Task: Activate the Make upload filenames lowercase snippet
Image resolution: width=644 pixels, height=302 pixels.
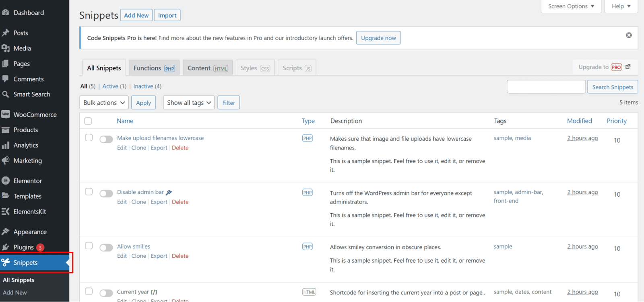Action: (106, 140)
